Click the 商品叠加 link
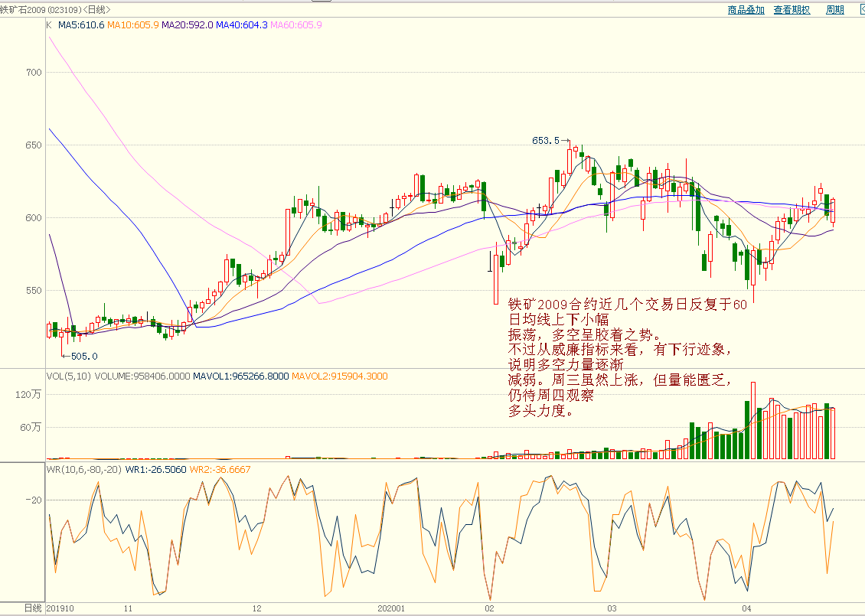 pyautogui.click(x=746, y=10)
